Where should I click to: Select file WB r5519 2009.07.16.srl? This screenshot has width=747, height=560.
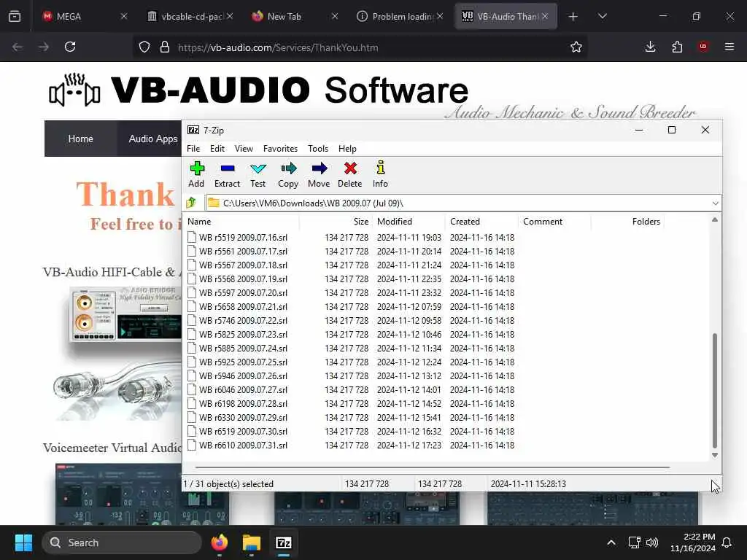[x=237, y=237]
